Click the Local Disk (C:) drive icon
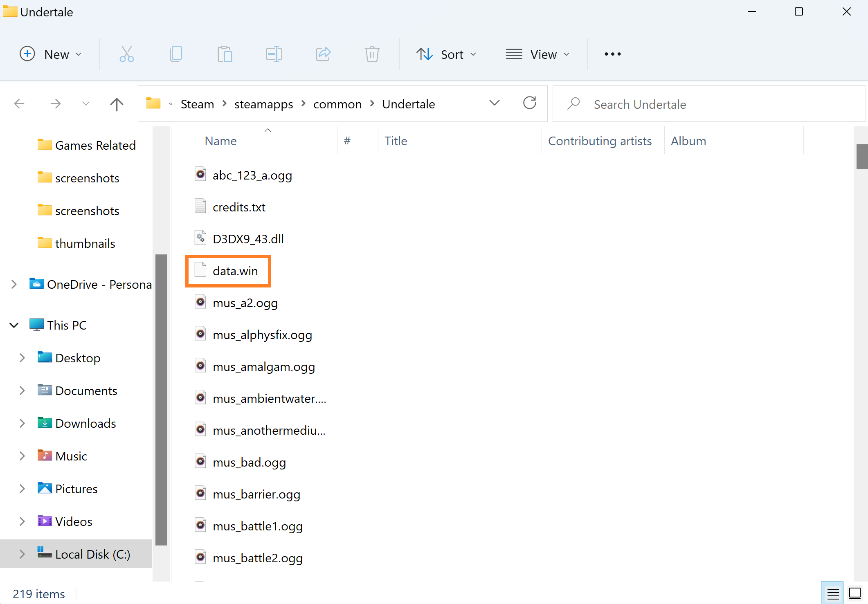Image resolution: width=868 pixels, height=604 pixels. [x=45, y=553]
